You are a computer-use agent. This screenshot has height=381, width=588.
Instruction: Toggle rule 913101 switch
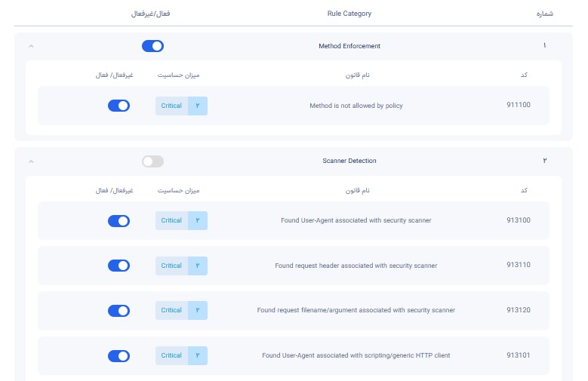119,356
